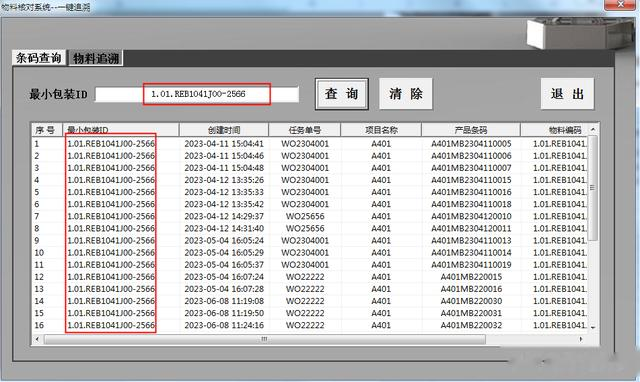Viewport: 640px width, 382px height.
Task: Select cell 2023-06-08 11:19:08
Action: tap(224, 301)
